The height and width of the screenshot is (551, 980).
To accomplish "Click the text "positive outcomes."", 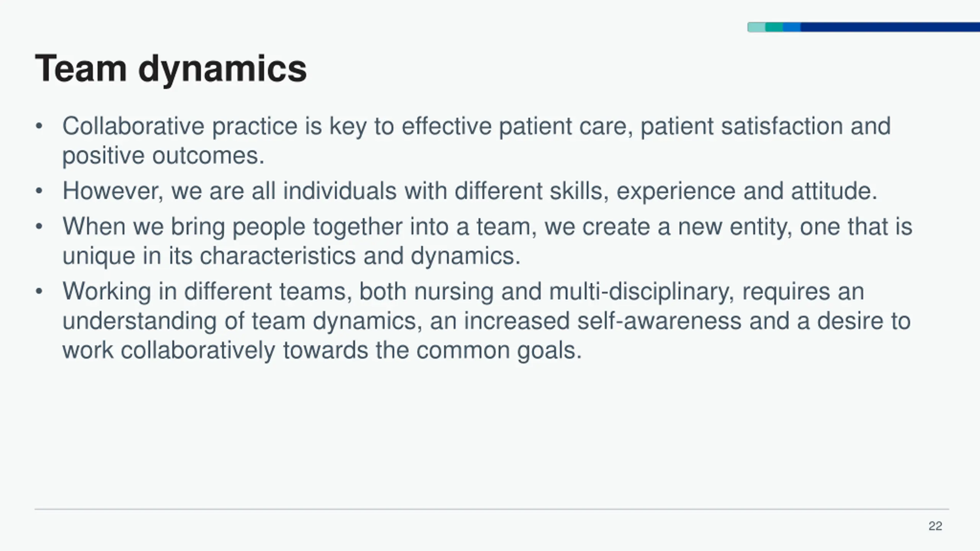I will point(163,156).
